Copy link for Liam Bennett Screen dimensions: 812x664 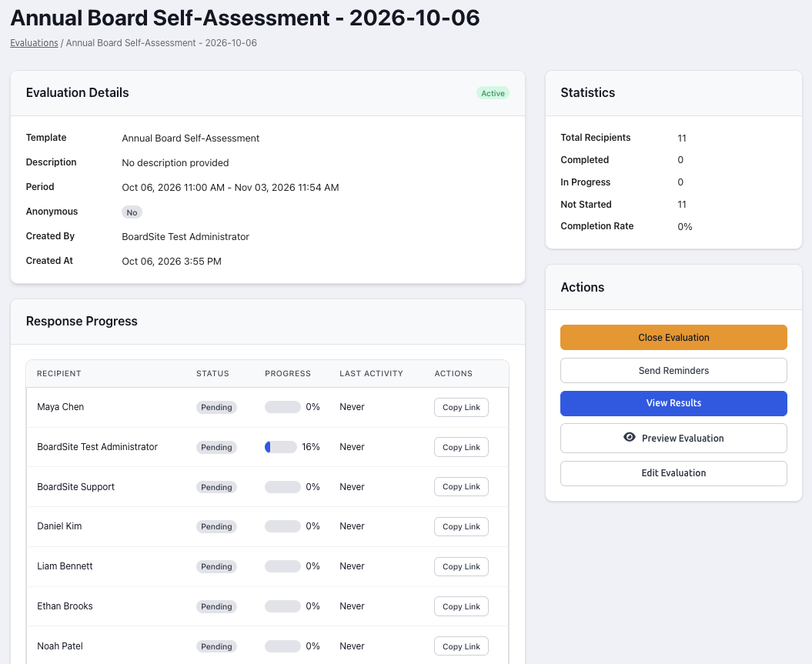[461, 567]
